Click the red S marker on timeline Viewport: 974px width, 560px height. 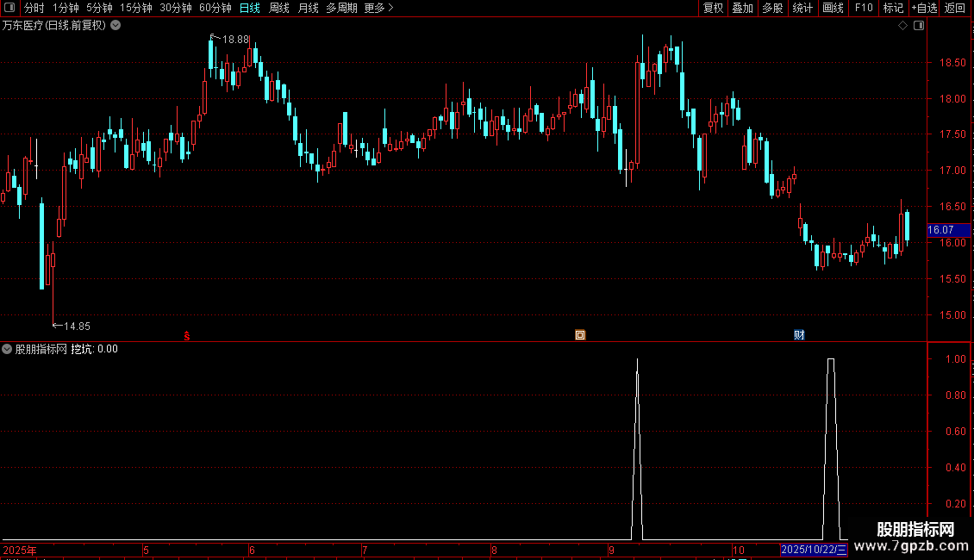tap(187, 336)
